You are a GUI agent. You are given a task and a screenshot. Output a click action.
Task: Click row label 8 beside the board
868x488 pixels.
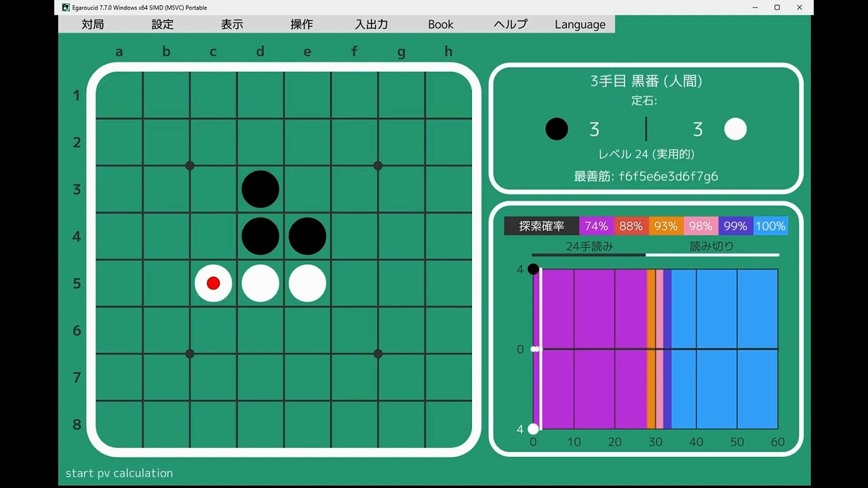pyautogui.click(x=77, y=425)
